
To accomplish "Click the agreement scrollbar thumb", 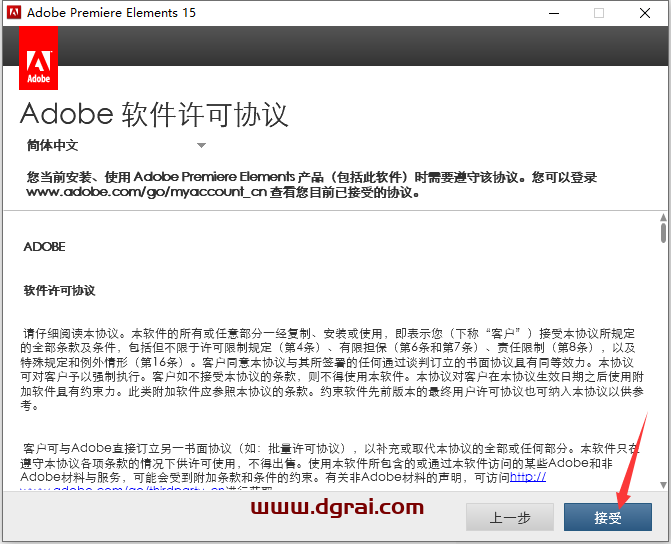I will click(663, 233).
